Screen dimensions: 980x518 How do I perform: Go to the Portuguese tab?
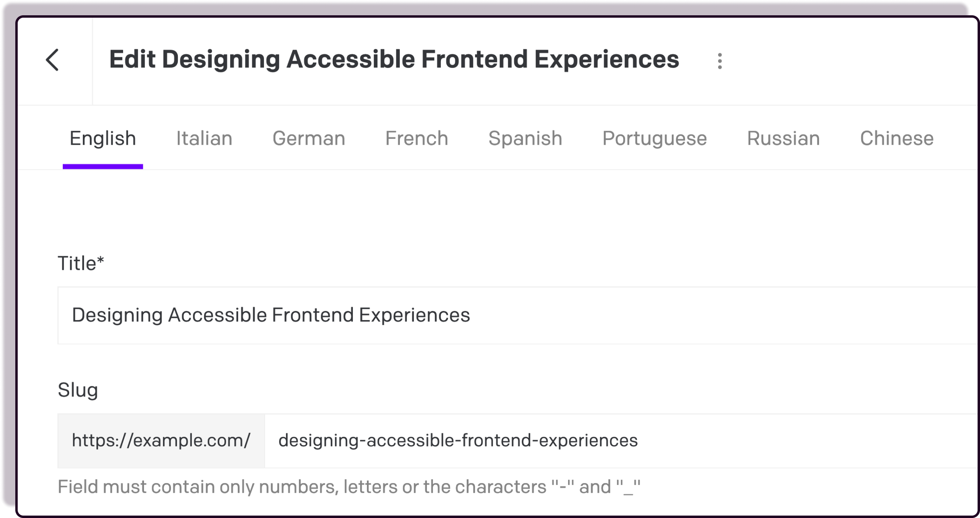coord(654,139)
